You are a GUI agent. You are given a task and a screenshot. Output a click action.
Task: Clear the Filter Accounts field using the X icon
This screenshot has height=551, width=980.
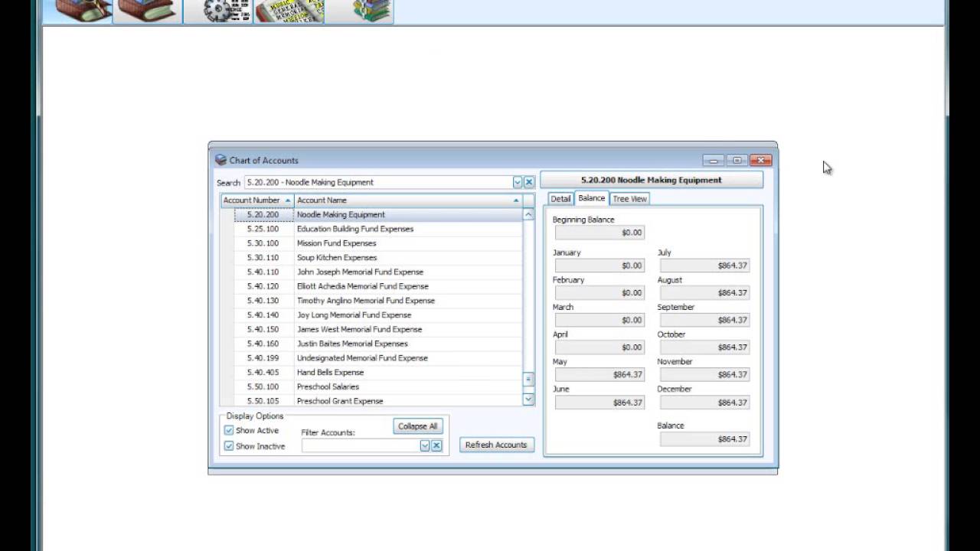(x=436, y=445)
